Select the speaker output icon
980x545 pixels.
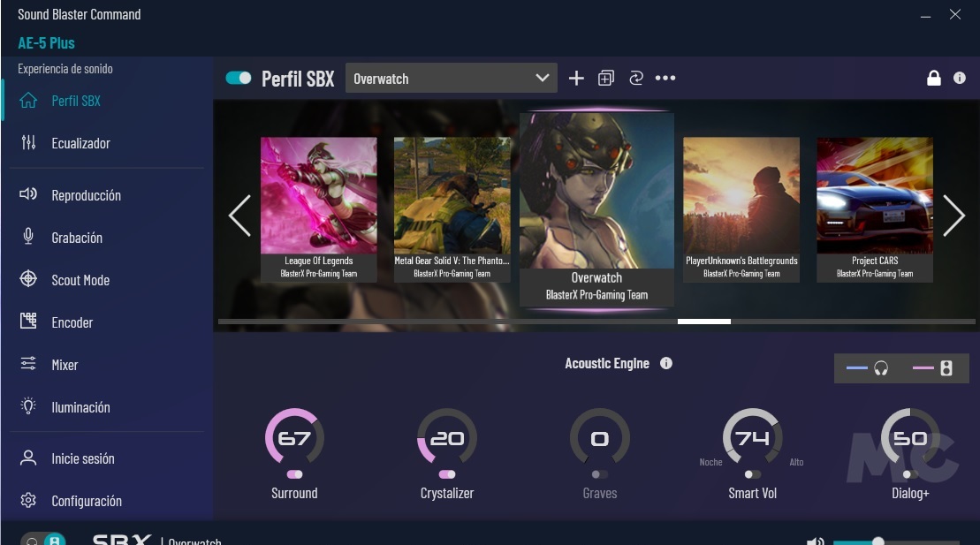point(946,368)
